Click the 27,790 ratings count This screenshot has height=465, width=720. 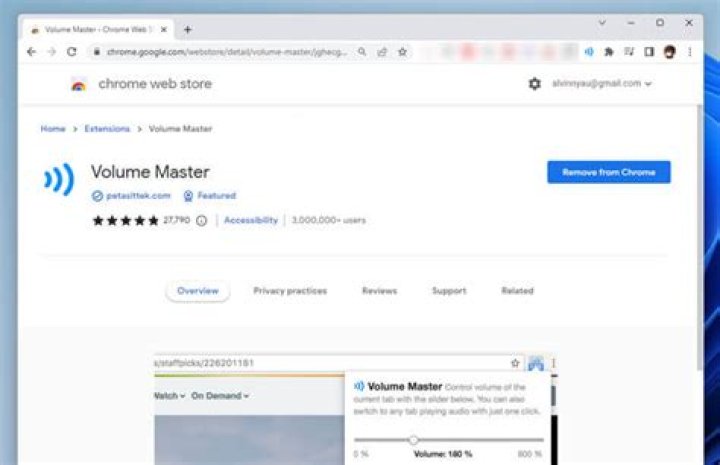click(176, 220)
